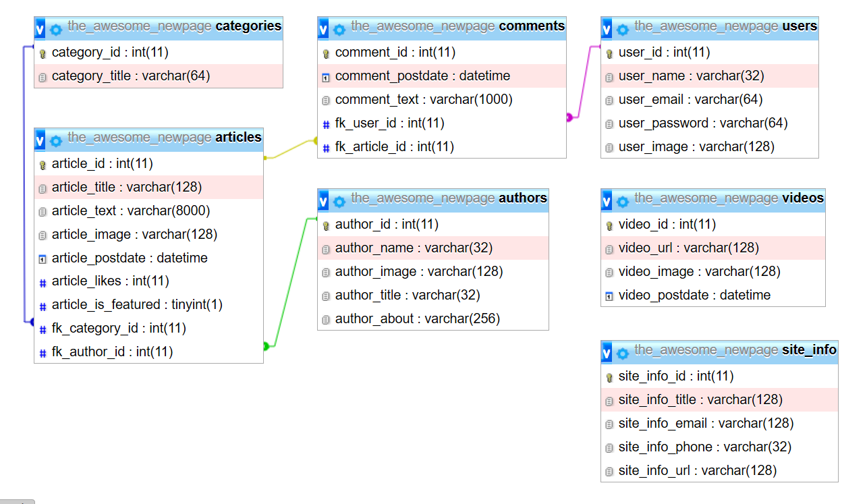Image resolution: width=867 pixels, height=504 pixels.
Task: Select the site_info_email : varchar(128) row
Action: click(x=719, y=423)
